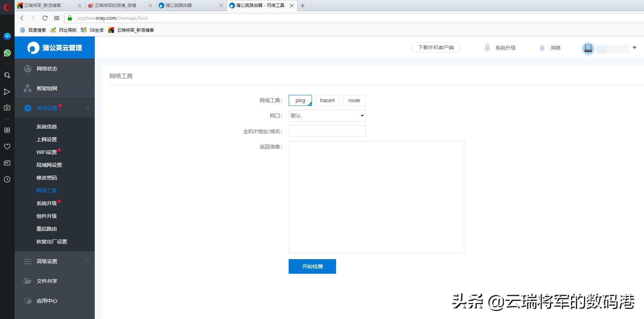
Task: Open Opera menu logo
Action: 7,7
